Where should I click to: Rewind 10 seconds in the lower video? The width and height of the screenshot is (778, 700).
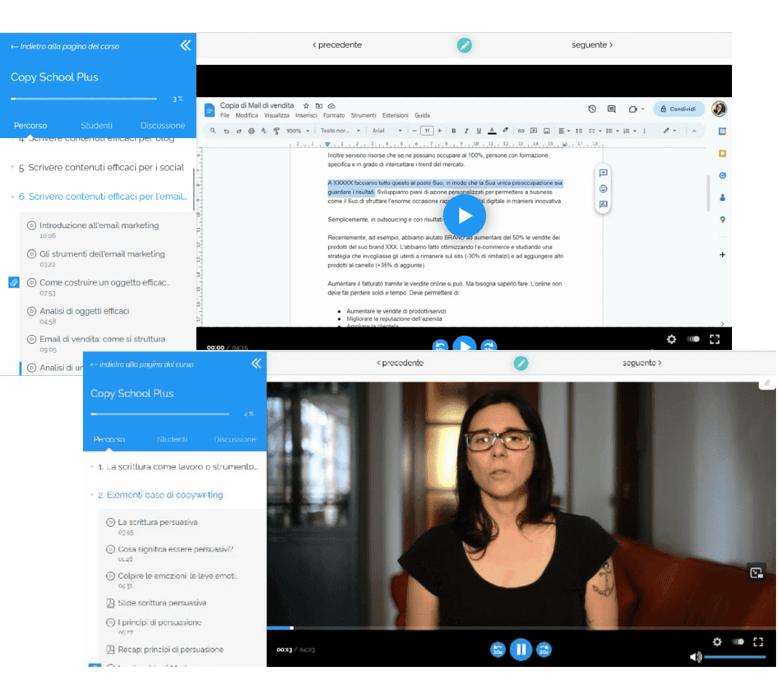pyautogui.click(x=497, y=649)
